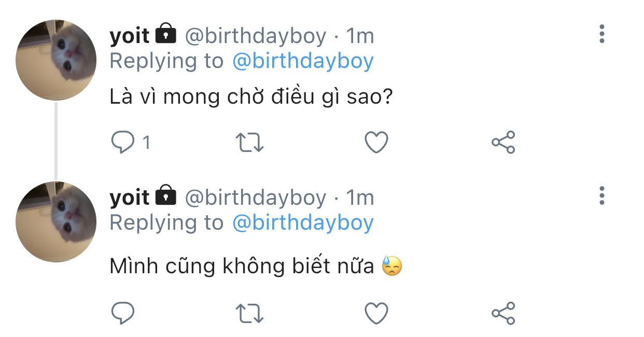Open yoit profile name on second tweet

coord(130,198)
